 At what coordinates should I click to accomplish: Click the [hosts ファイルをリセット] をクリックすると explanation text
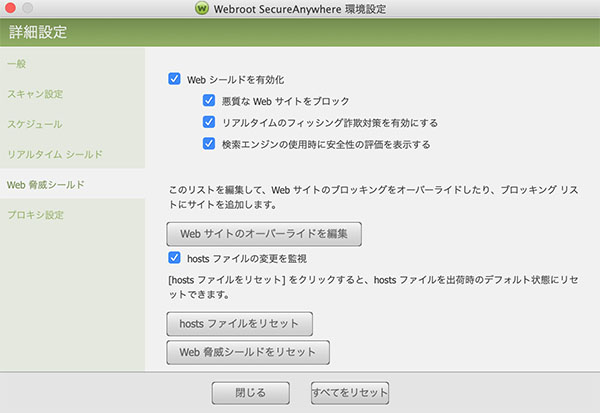(373, 287)
